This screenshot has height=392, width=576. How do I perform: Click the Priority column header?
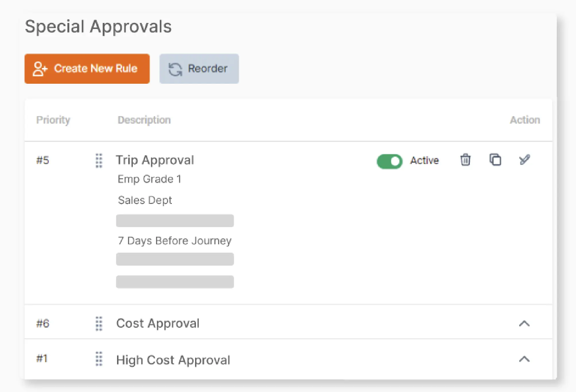(53, 120)
